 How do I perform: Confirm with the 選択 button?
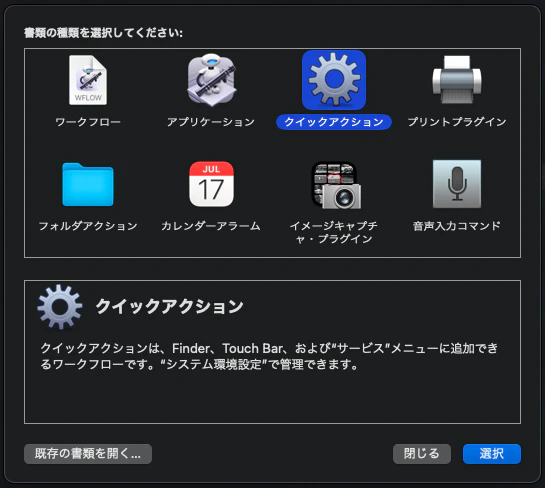click(492, 454)
